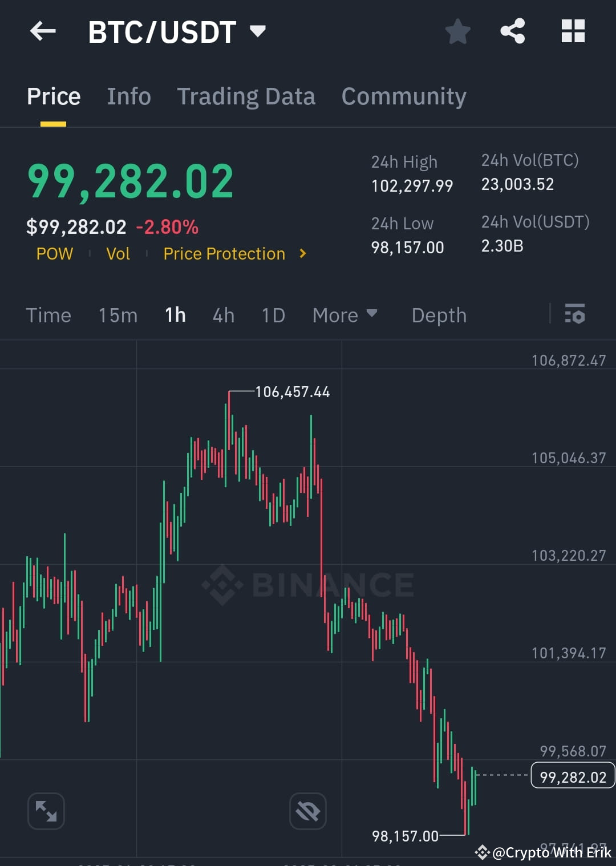Switch to the 15m interval
This screenshot has width=616, height=866.
coord(117,314)
